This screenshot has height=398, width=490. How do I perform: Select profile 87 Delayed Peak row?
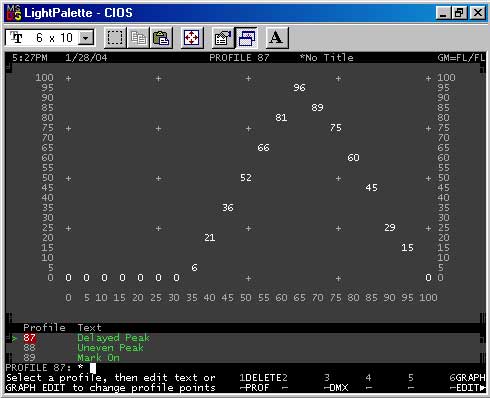click(x=245, y=338)
